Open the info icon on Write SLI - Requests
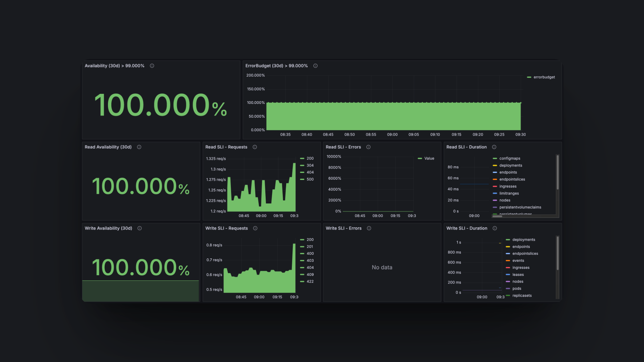This screenshot has height=362, width=644. click(255, 228)
